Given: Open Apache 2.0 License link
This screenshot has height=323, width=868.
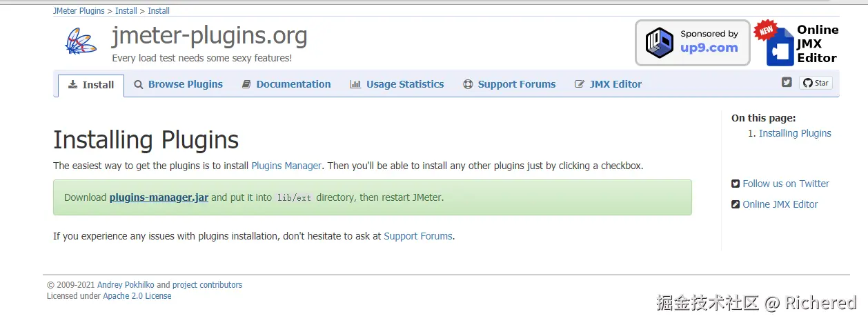Looking at the screenshot, I should (x=137, y=295).
